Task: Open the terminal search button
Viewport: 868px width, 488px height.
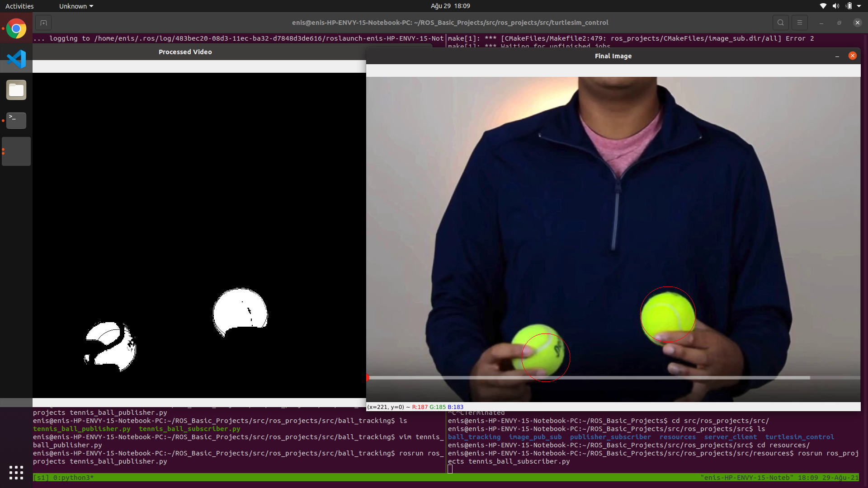Action: coord(781,23)
